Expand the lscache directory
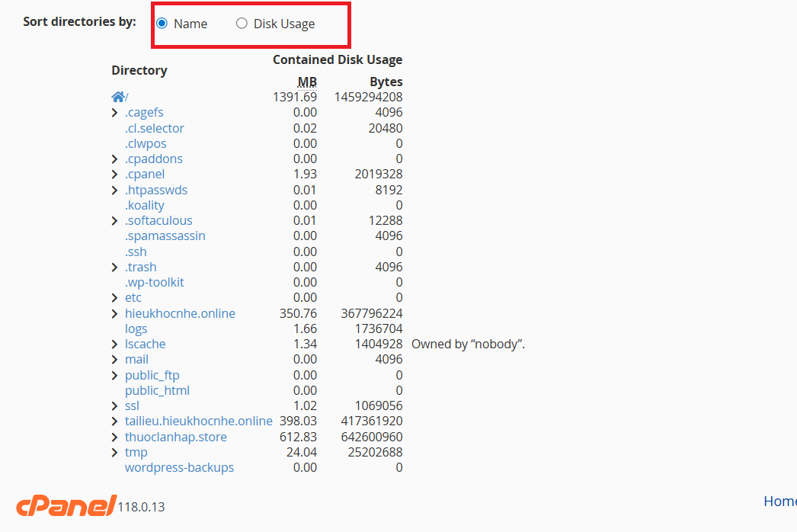 [115, 345]
